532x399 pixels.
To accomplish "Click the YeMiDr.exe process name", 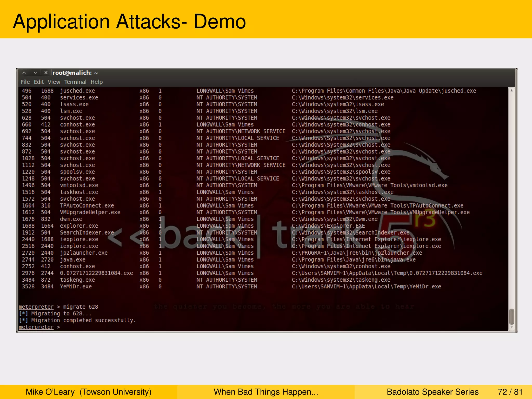I will pos(76,287).
